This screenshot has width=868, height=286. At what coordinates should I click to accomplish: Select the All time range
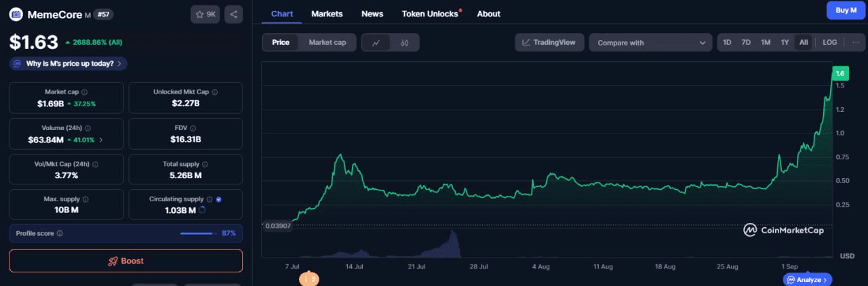804,42
